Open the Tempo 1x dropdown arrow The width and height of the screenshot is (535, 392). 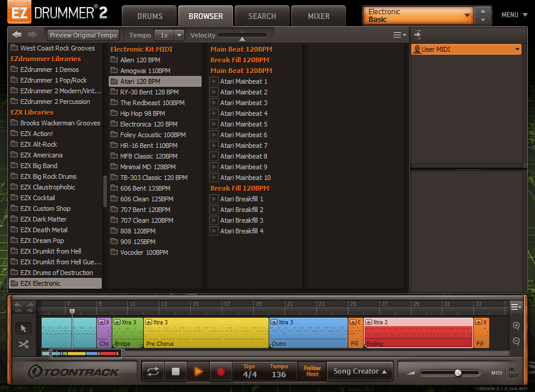click(x=179, y=35)
